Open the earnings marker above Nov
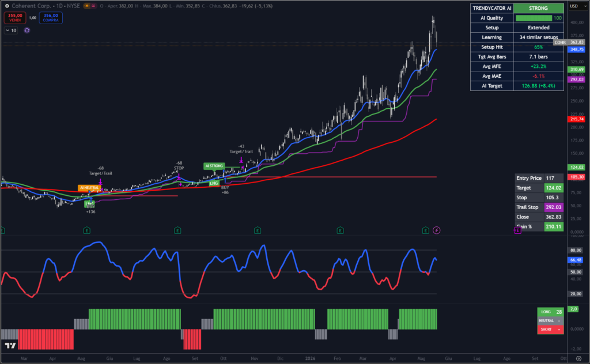 click(258, 230)
